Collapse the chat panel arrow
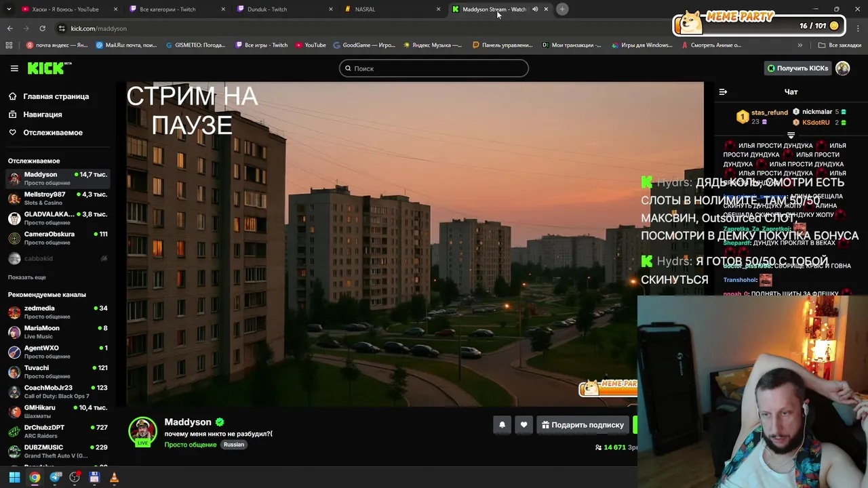 tap(723, 91)
